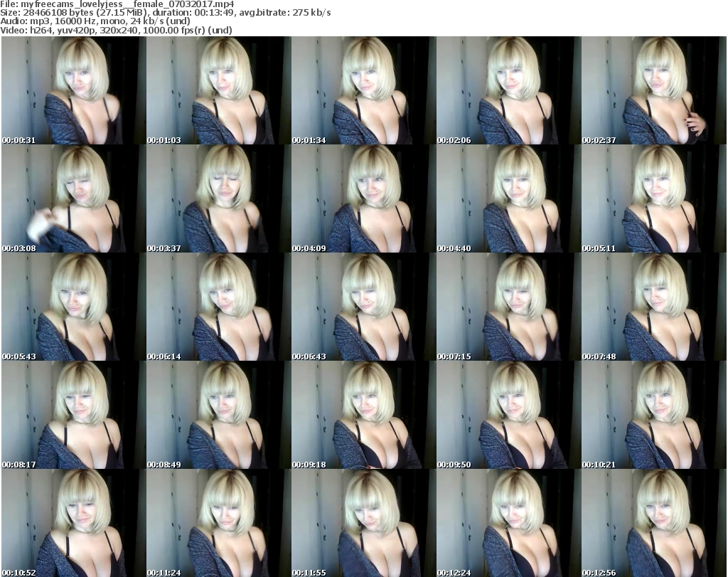Select the frame stamped 00:08:49
The height and width of the screenshot is (577, 728).
[218, 415]
